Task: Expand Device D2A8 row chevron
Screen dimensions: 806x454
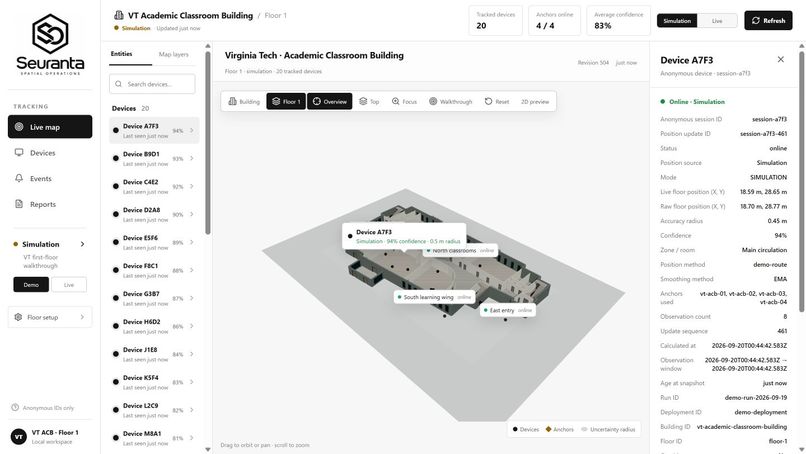Action: [x=192, y=214]
